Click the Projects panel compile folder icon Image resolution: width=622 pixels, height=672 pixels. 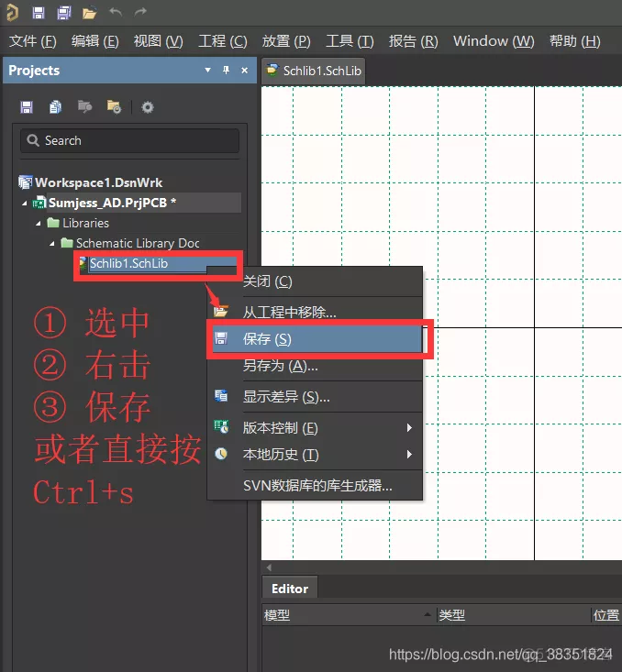[x=85, y=106]
